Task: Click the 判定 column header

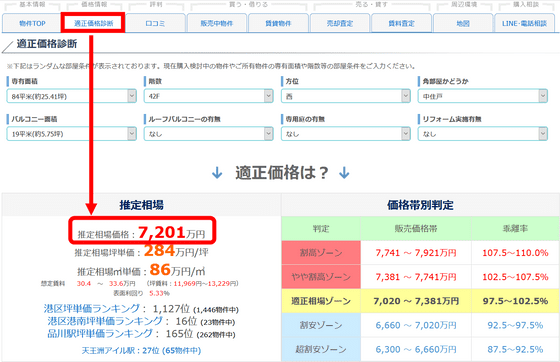Action: click(321, 228)
